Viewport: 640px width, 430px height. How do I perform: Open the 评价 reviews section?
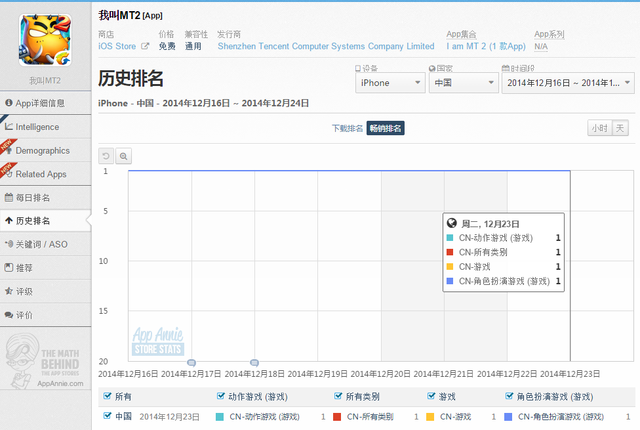pyautogui.click(x=45, y=315)
